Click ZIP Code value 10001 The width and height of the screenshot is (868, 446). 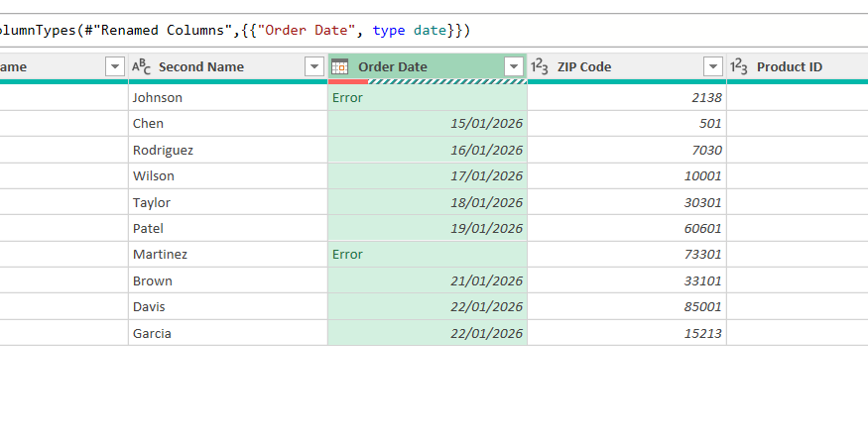627,176
